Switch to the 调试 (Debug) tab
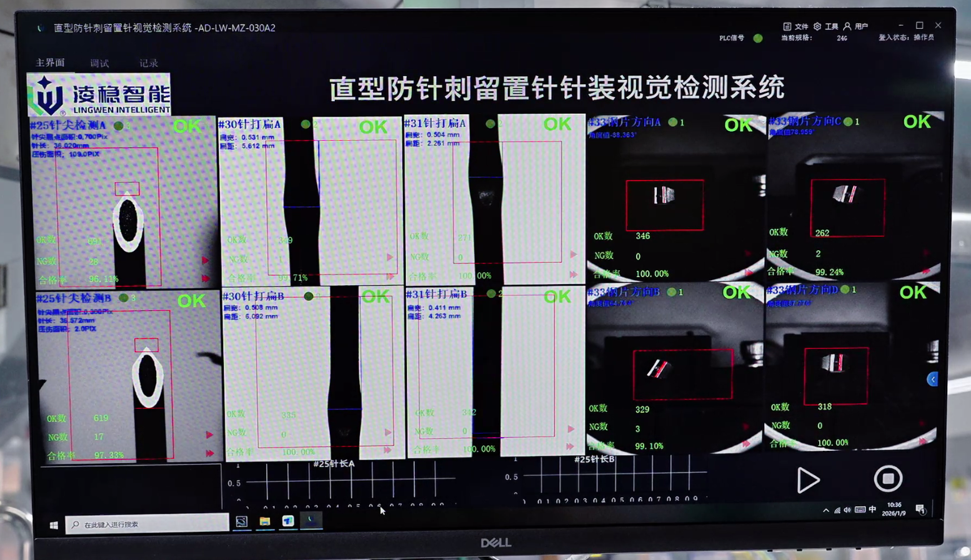The width and height of the screenshot is (971, 560). coord(99,63)
